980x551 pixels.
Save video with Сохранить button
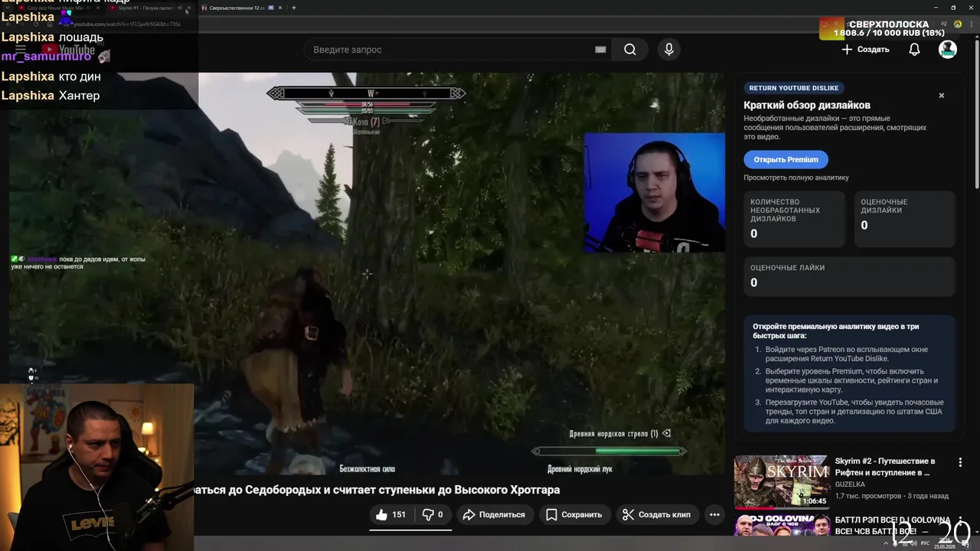pos(573,515)
